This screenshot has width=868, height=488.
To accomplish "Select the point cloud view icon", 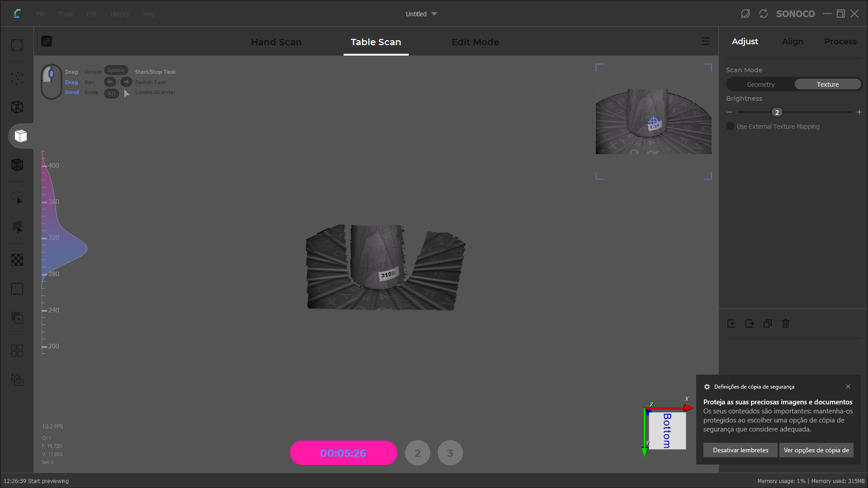I will pos(17,78).
